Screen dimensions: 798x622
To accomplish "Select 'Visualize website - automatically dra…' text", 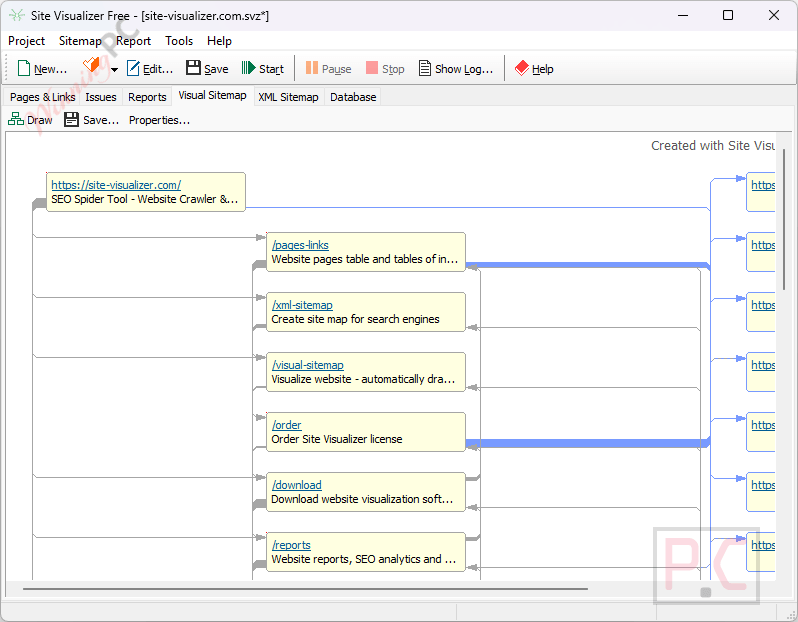I will tap(363, 379).
